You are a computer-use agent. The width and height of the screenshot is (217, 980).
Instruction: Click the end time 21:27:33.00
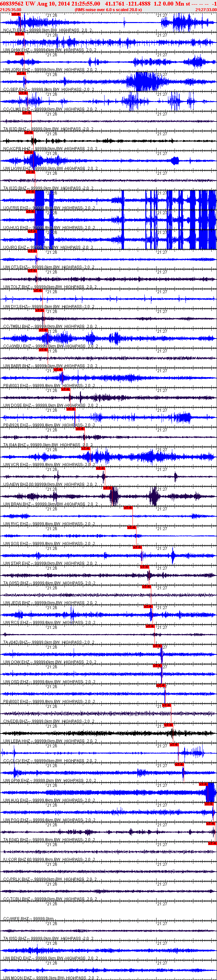click(206, 10)
